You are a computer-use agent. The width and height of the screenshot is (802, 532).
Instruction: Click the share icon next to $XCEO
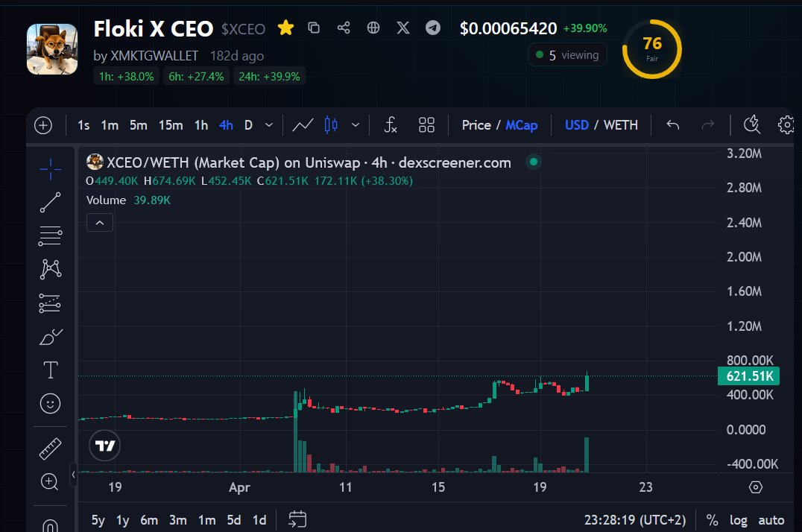[x=344, y=28]
